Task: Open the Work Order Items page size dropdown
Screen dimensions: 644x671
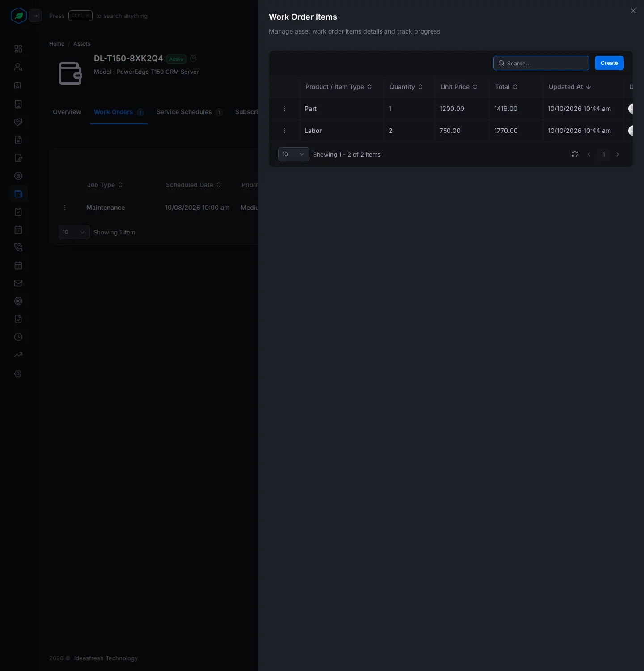Action: (294, 154)
